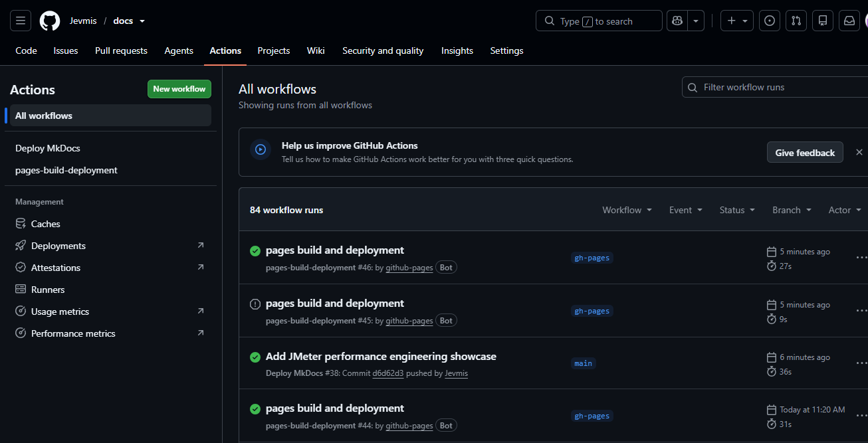Open the Event filter dropdown
The width and height of the screenshot is (868, 443).
point(685,210)
